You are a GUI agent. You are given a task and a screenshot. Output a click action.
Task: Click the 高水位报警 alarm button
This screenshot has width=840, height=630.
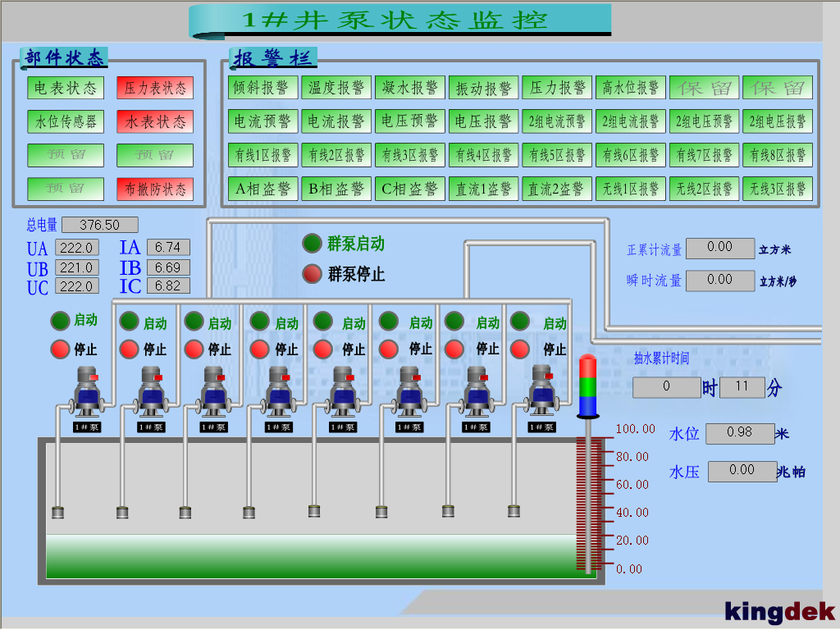pyautogui.click(x=630, y=87)
